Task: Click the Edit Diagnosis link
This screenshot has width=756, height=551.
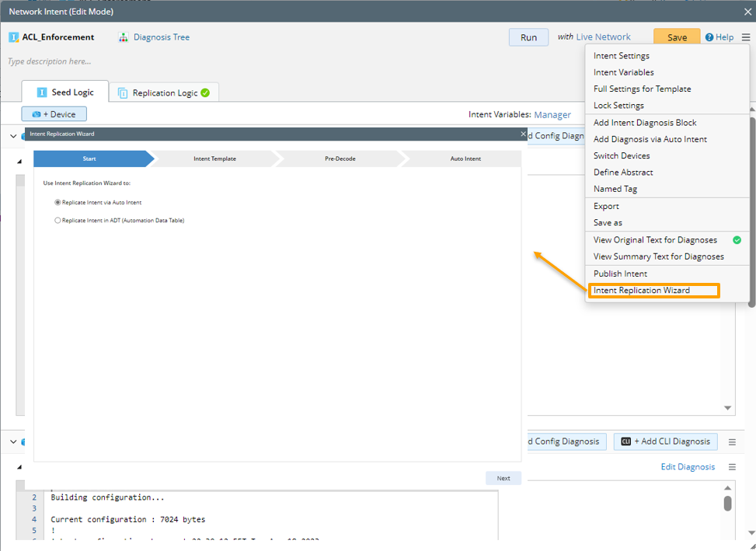Action: pyautogui.click(x=688, y=466)
